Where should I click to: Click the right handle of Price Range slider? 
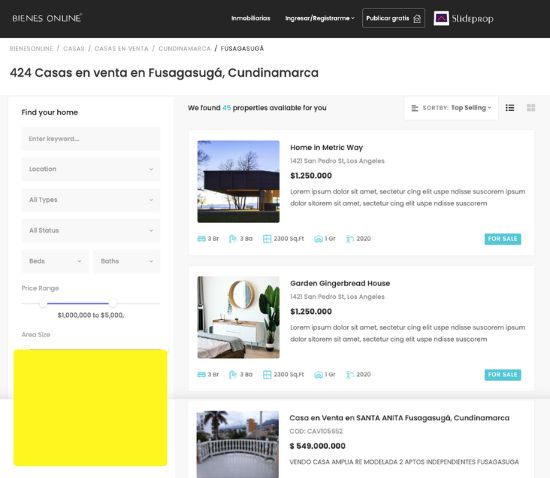tap(112, 303)
